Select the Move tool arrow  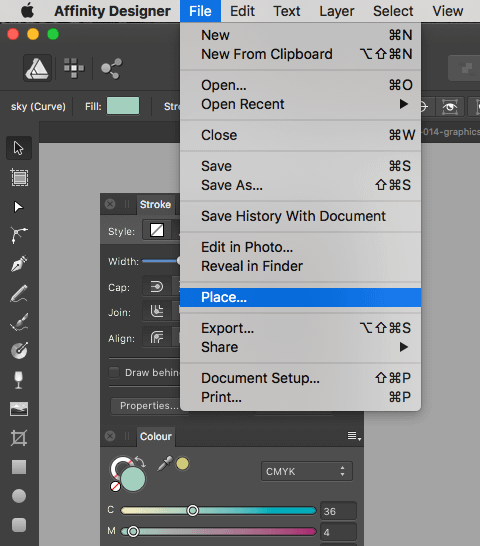click(19, 148)
